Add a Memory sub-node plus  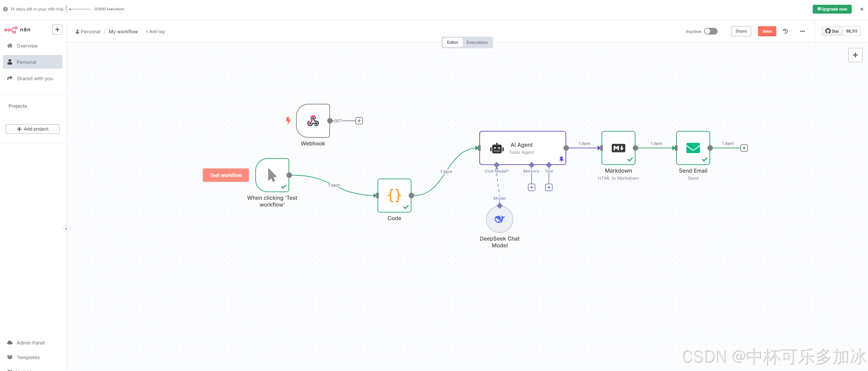pos(531,188)
